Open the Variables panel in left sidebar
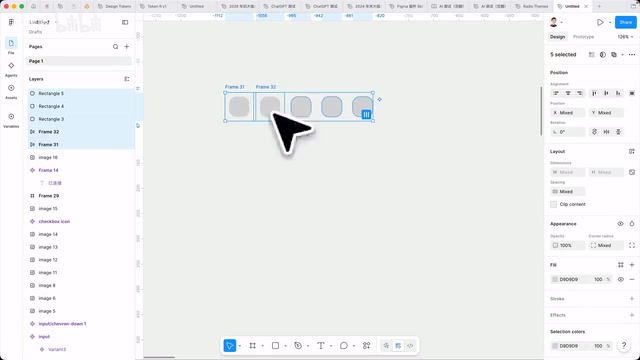 [x=11, y=120]
